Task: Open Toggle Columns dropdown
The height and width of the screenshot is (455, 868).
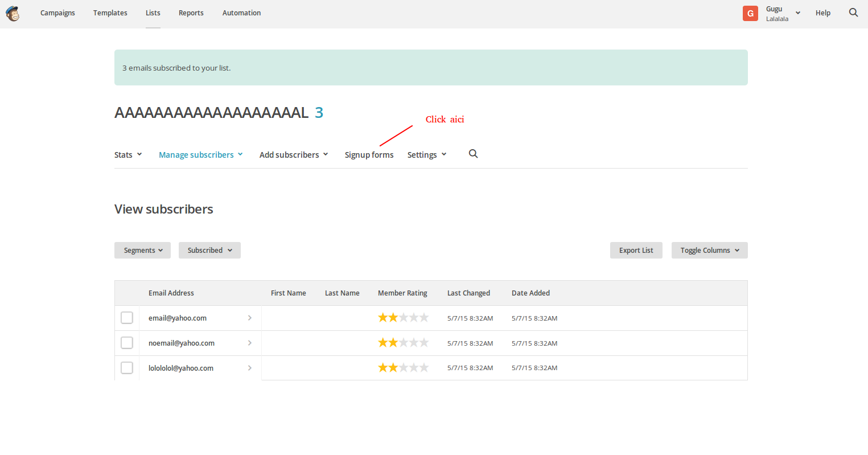Action: tap(710, 251)
